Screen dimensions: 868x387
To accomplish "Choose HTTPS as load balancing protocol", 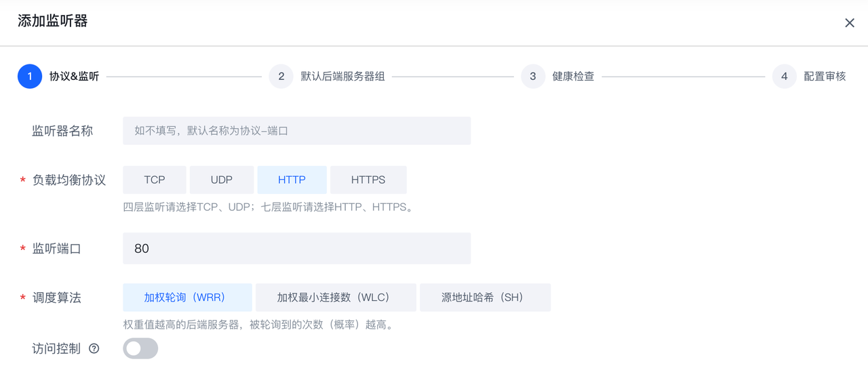I will pyautogui.click(x=368, y=180).
